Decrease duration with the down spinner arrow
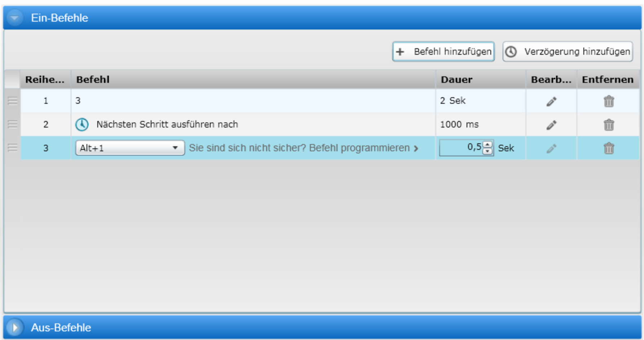The width and height of the screenshot is (644, 340). point(488,152)
